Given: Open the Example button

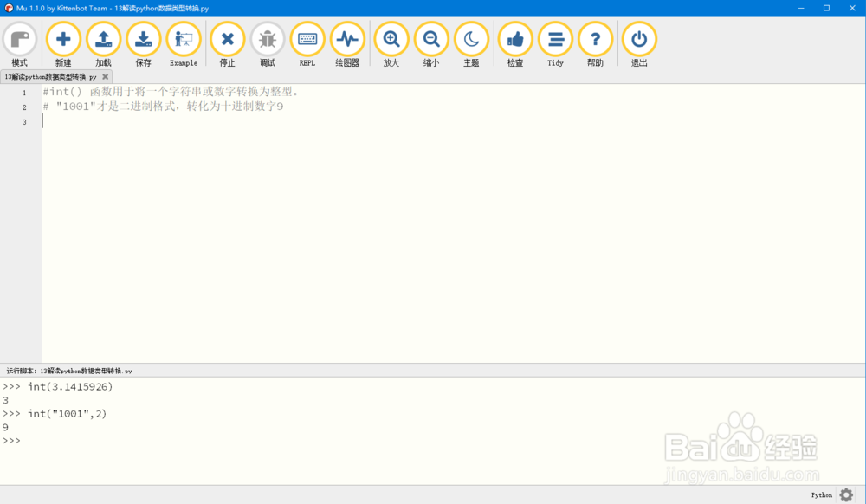Looking at the screenshot, I should pyautogui.click(x=184, y=44).
